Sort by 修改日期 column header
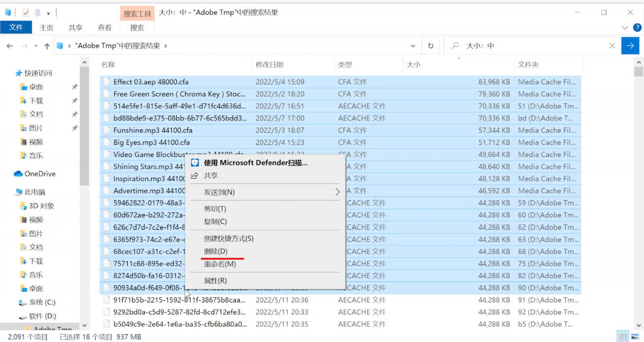This screenshot has height=342, width=644. point(269,65)
